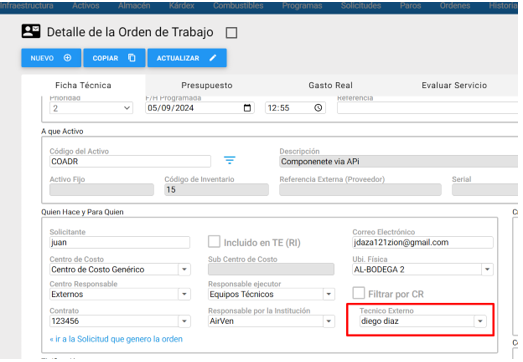This screenshot has width=523, height=362.
Task: Follow the ir a la Solicitud que genero la orden link
Action: pyautogui.click(x=116, y=339)
